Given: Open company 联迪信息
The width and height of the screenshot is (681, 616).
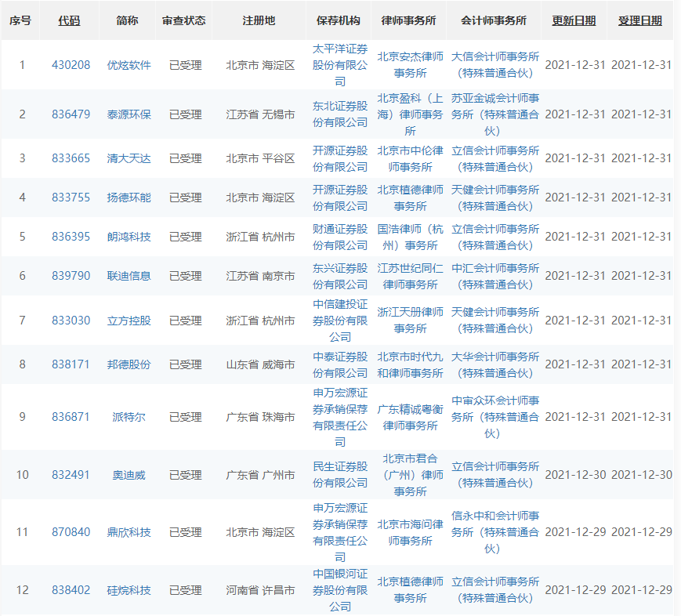Looking at the screenshot, I should coord(129,276).
